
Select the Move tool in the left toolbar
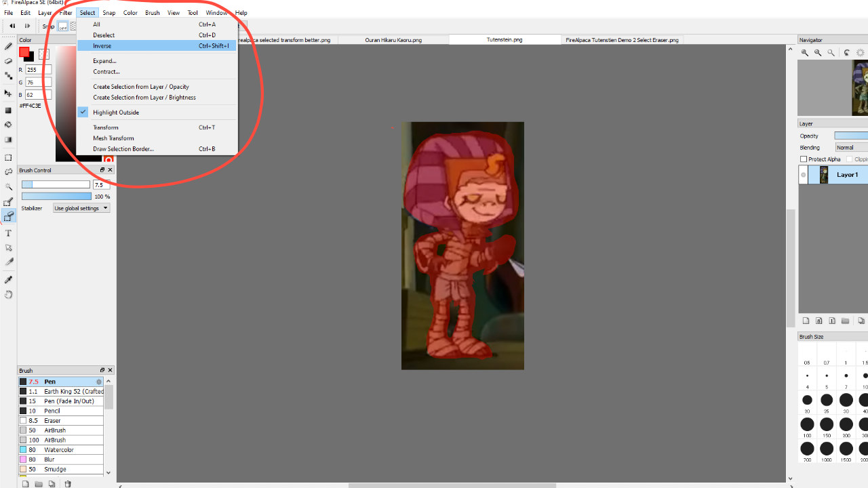[x=8, y=93]
